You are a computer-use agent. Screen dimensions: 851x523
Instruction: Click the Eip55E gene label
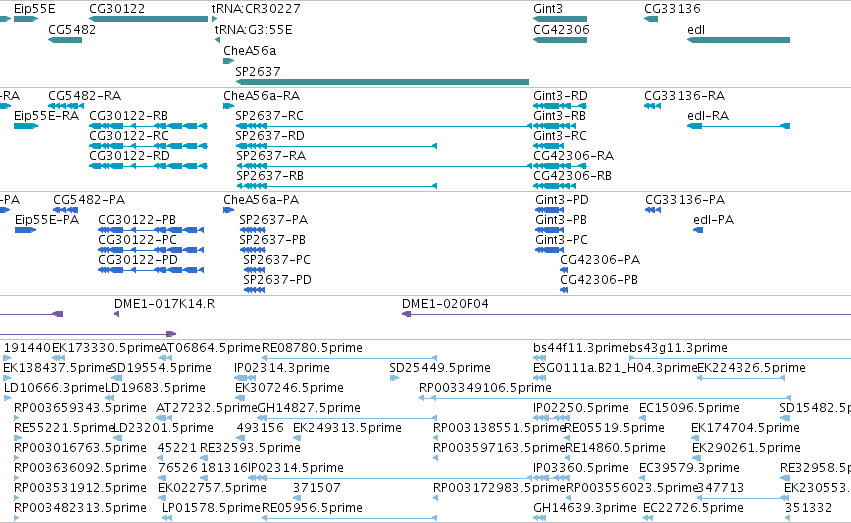(34, 9)
